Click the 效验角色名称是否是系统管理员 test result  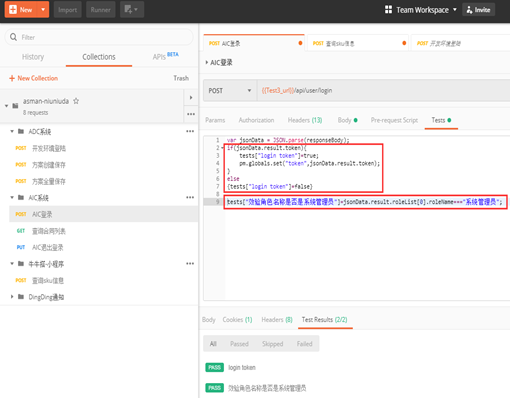[x=267, y=388]
